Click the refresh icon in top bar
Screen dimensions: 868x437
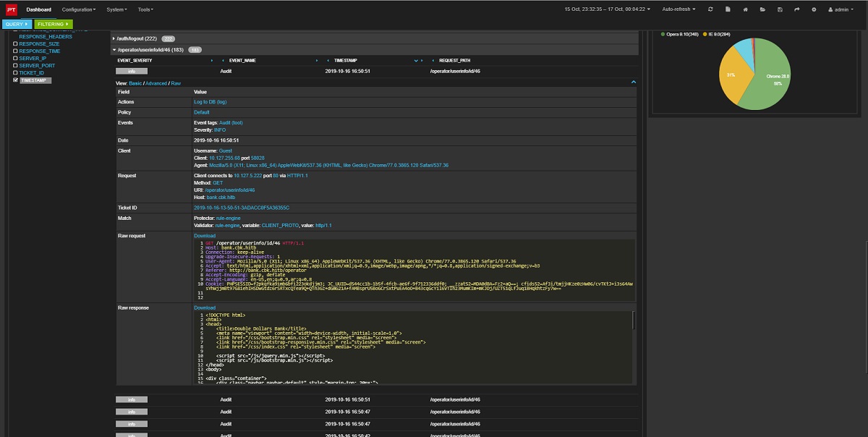710,9
